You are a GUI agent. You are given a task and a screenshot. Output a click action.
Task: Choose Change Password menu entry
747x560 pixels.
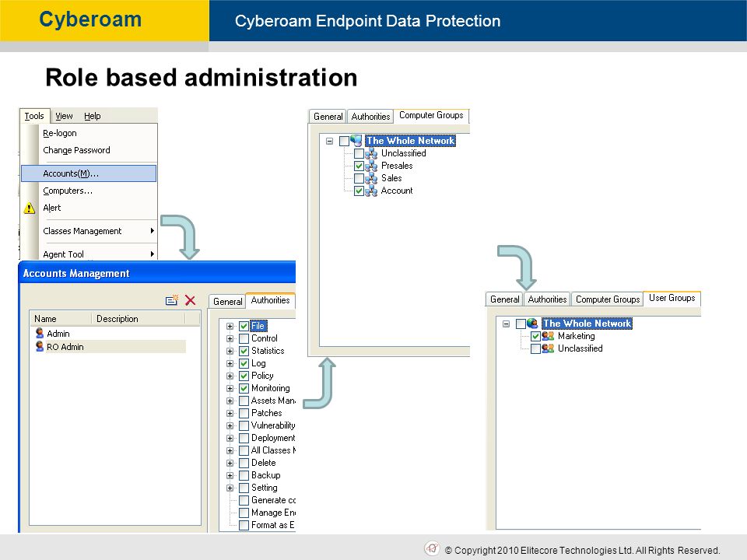click(x=89, y=150)
